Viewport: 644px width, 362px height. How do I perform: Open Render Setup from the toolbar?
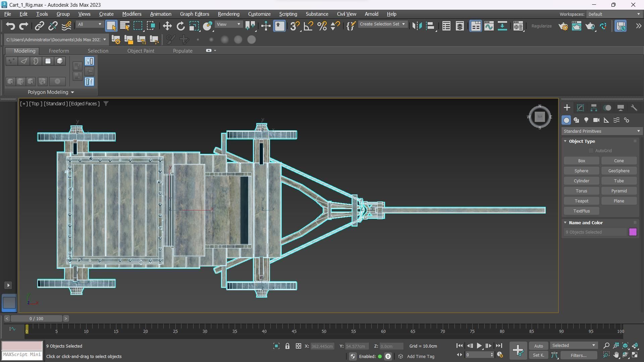pos(563,26)
